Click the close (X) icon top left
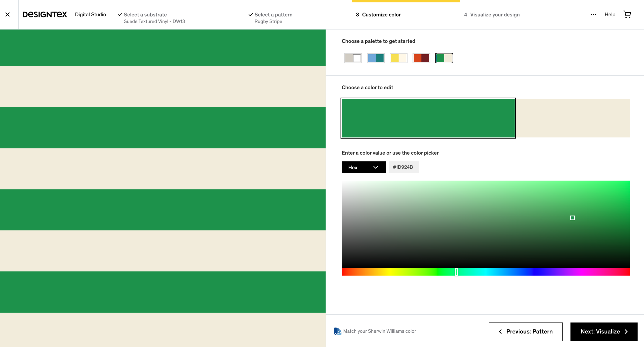 (x=7, y=14)
